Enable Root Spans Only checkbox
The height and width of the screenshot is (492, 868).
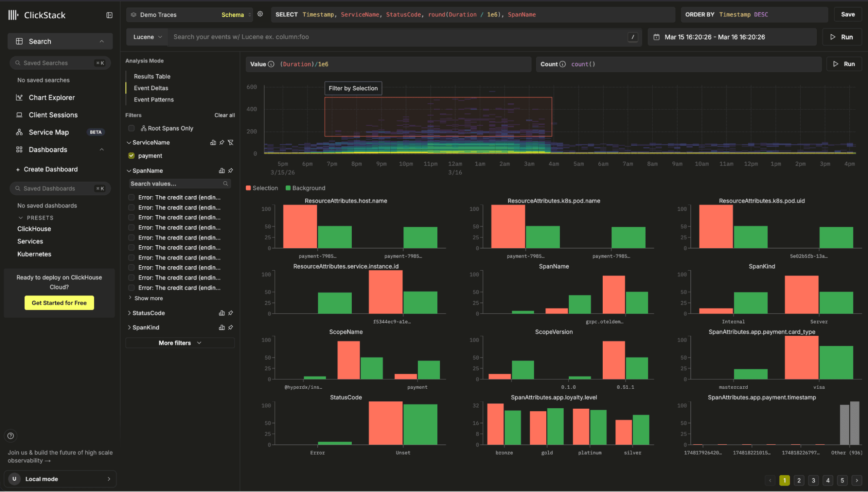click(x=131, y=128)
